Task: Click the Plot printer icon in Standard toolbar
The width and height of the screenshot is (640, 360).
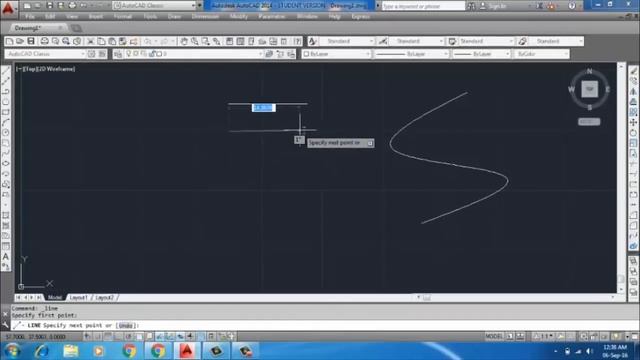Action: click(44, 41)
